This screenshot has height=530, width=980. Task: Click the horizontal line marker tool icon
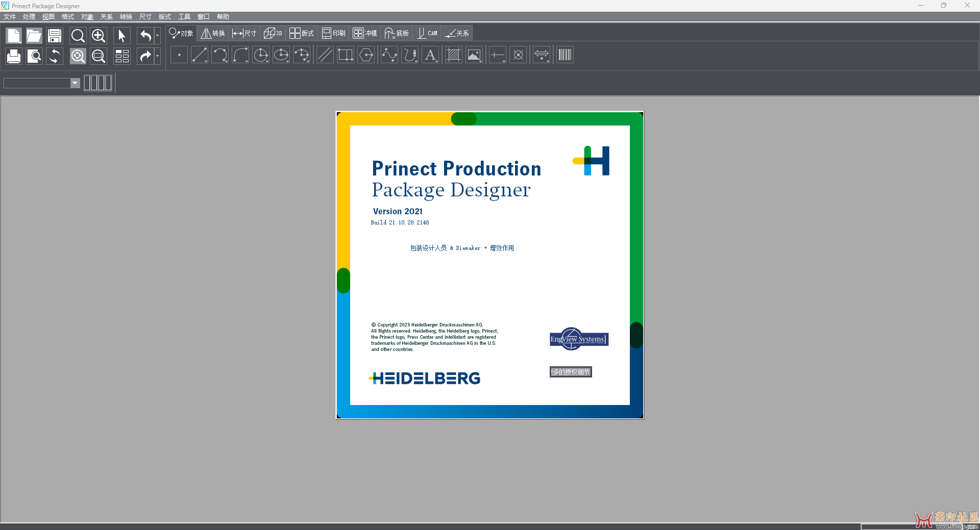click(498, 55)
